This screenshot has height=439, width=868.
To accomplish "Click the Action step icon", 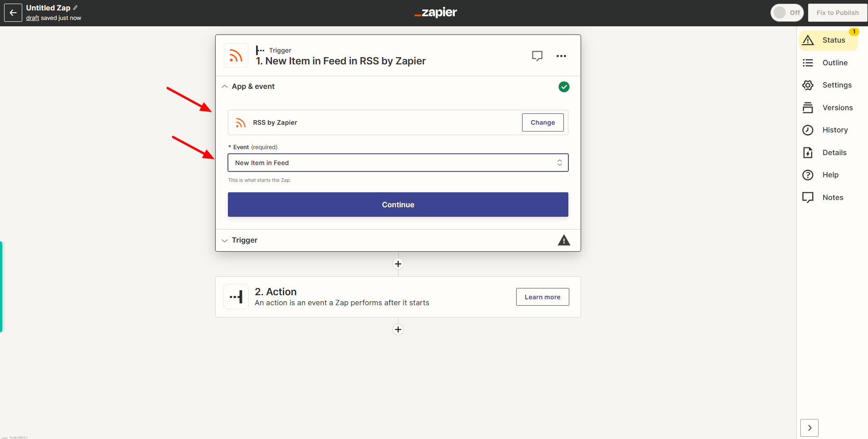I will click(x=236, y=297).
